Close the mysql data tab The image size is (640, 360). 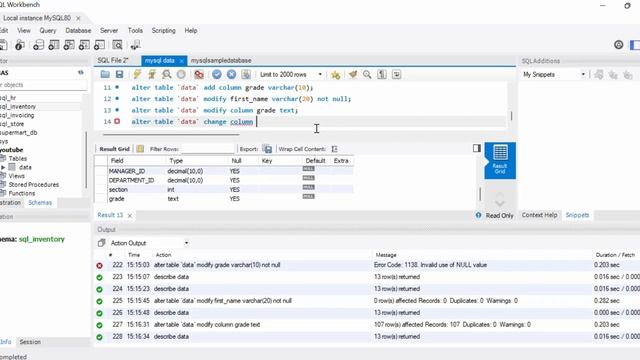(182, 61)
